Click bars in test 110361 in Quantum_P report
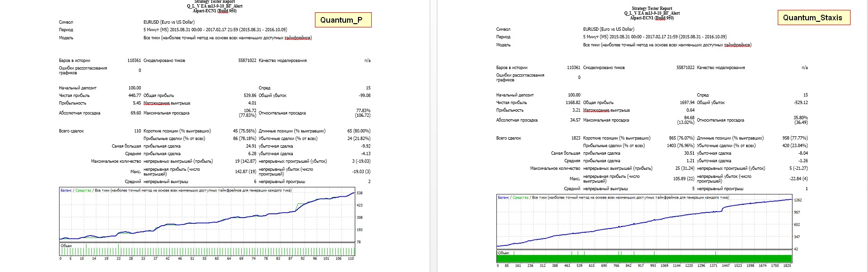The image size is (868, 272). (134, 61)
